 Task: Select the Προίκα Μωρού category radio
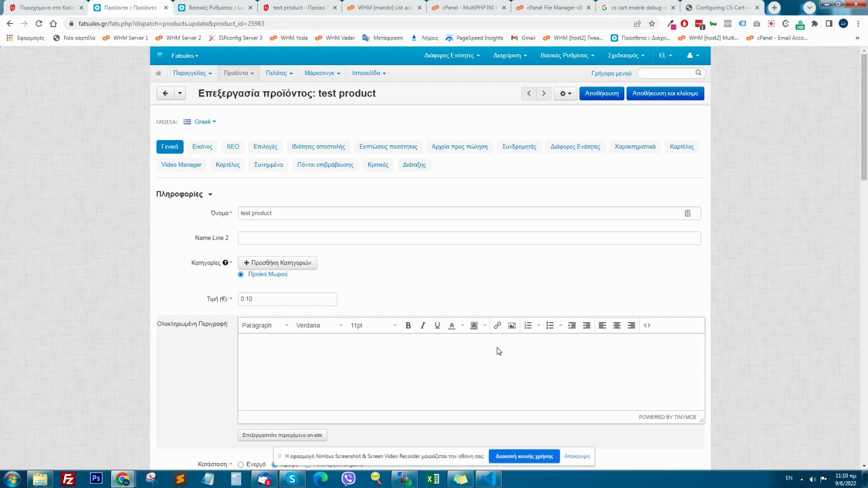point(240,274)
